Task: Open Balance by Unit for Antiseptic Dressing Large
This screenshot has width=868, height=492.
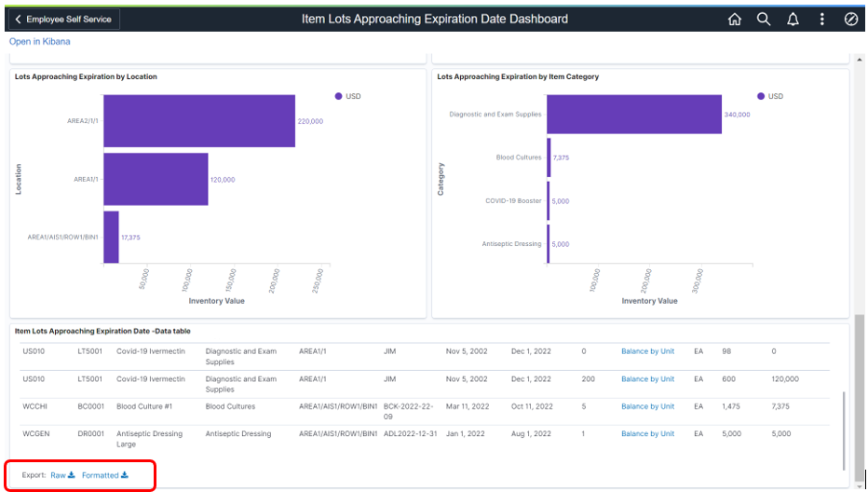Action: coord(647,433)
